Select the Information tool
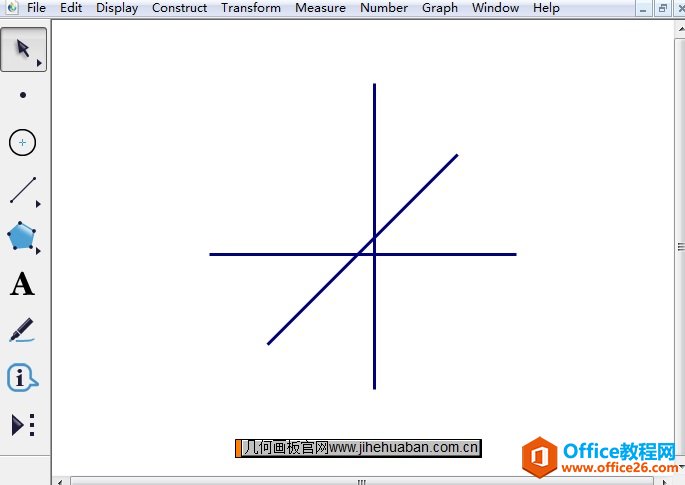Image resolution: width=685 pixels, height=485 pixels. click(x=22, y=377)
